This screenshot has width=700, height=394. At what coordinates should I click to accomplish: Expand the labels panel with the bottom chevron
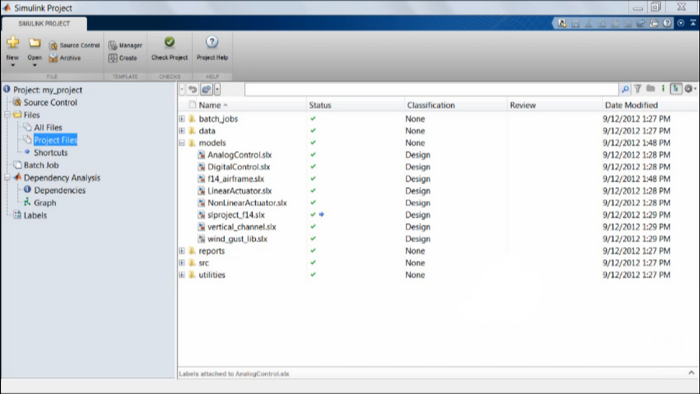692,373
